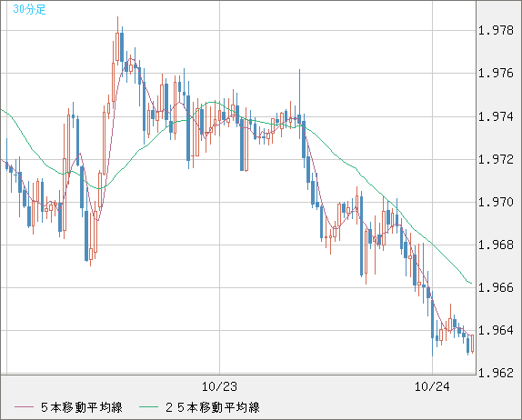
Task: Click the 5本移動平均線 legend text
Action: pos(82,407)
